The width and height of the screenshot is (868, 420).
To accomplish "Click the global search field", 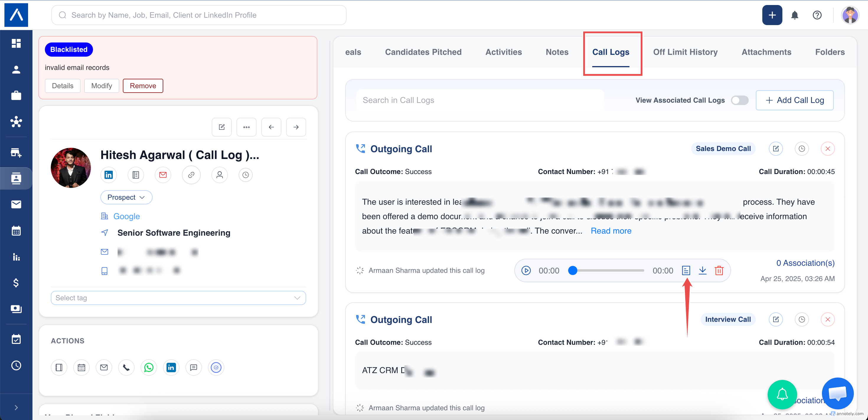I will tap(199, 15).
